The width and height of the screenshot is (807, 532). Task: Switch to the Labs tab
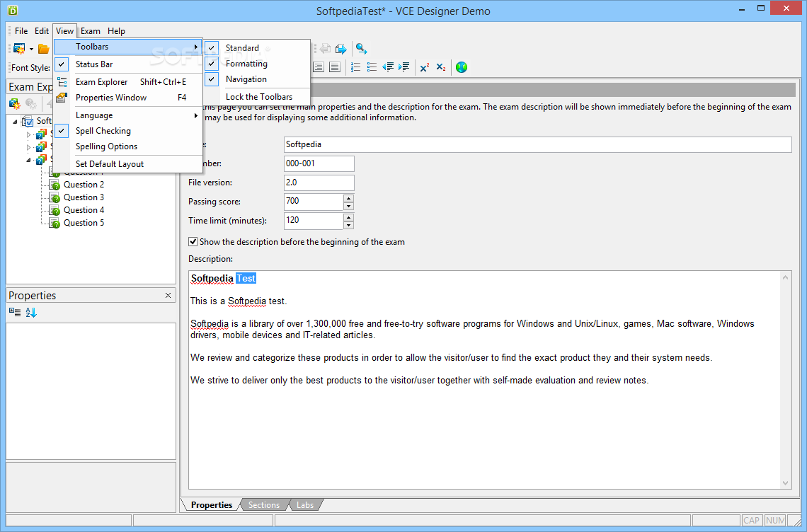[x=305, y=505]
